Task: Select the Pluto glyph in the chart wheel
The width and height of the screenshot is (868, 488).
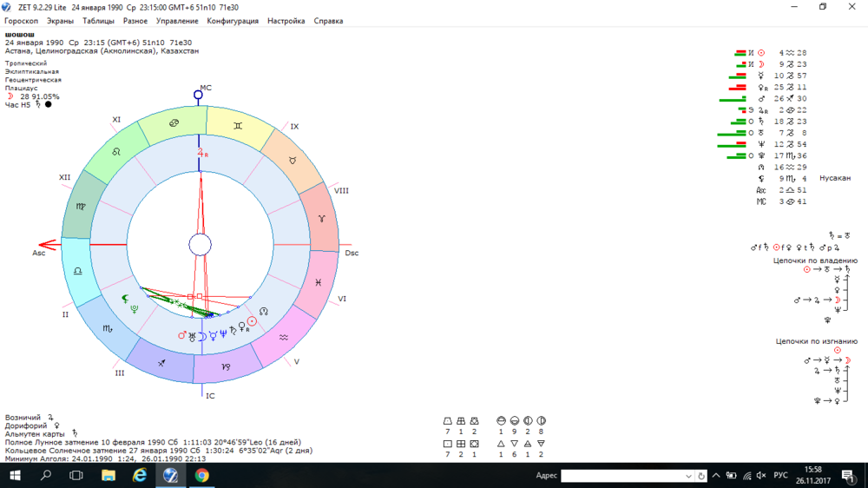Action: coord(134,309)
